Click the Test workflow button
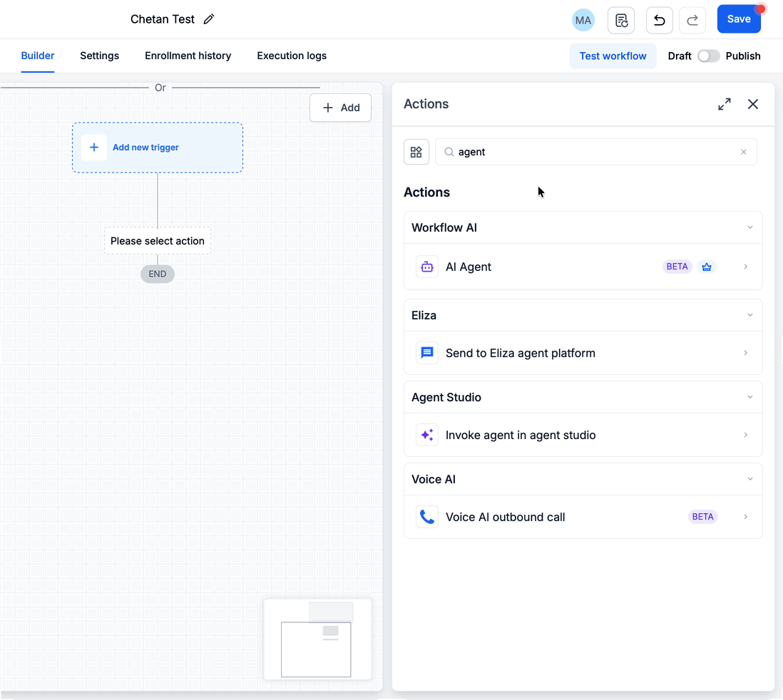 pyautogui.click(x=613, y=56)
